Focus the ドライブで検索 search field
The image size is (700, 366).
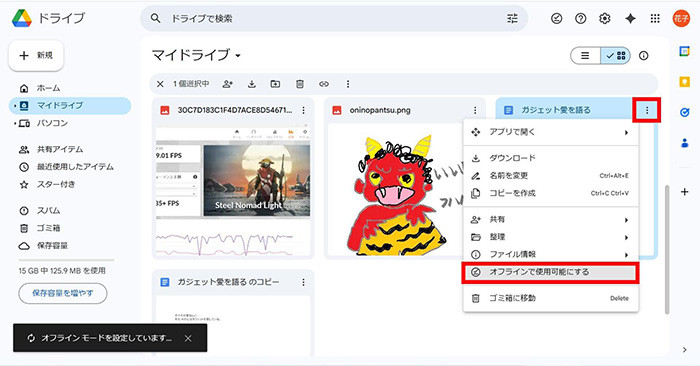point(335,18)
